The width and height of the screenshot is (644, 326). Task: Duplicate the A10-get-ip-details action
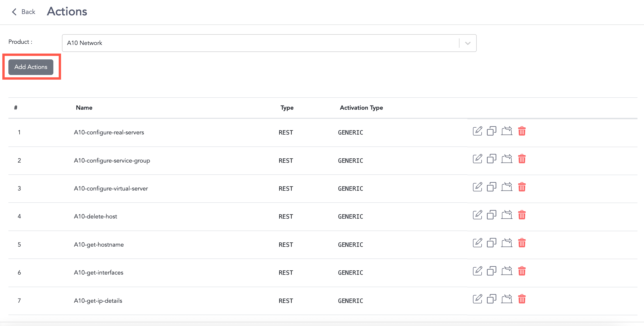[x=491, y=299]
